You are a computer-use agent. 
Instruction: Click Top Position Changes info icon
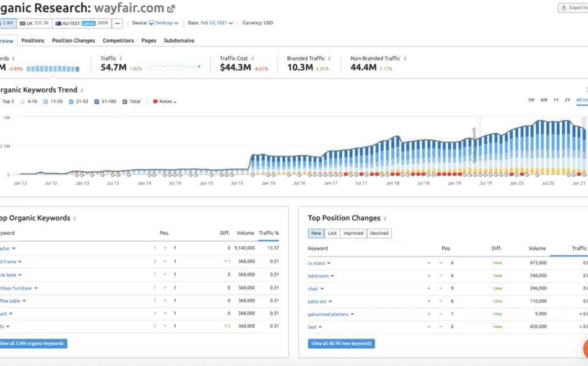coord(385,218)
